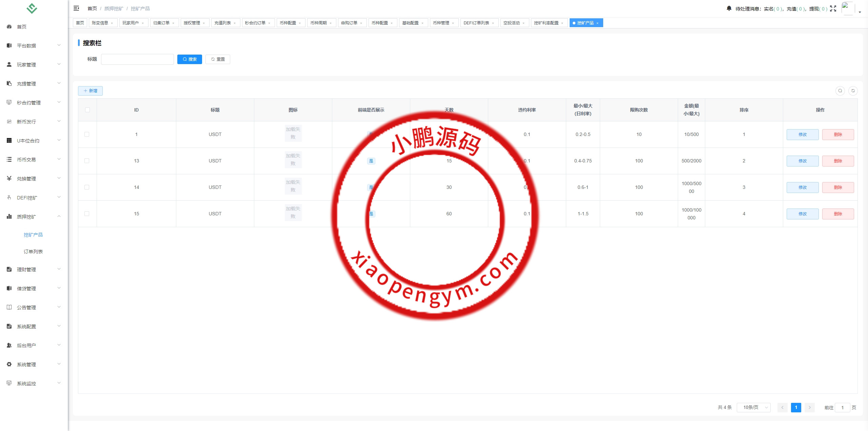The image size is (868, 431).
Task: Click 删除 for row ID 14
Action: point(838,187)
